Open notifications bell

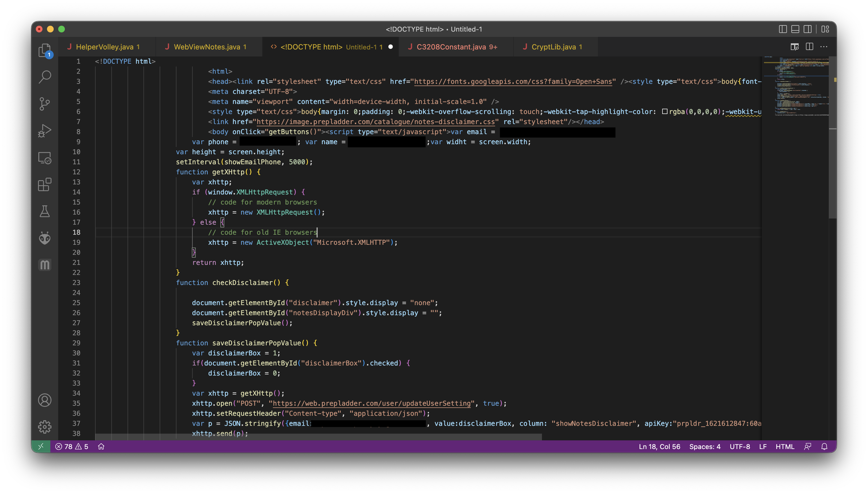tap(824, 446)
